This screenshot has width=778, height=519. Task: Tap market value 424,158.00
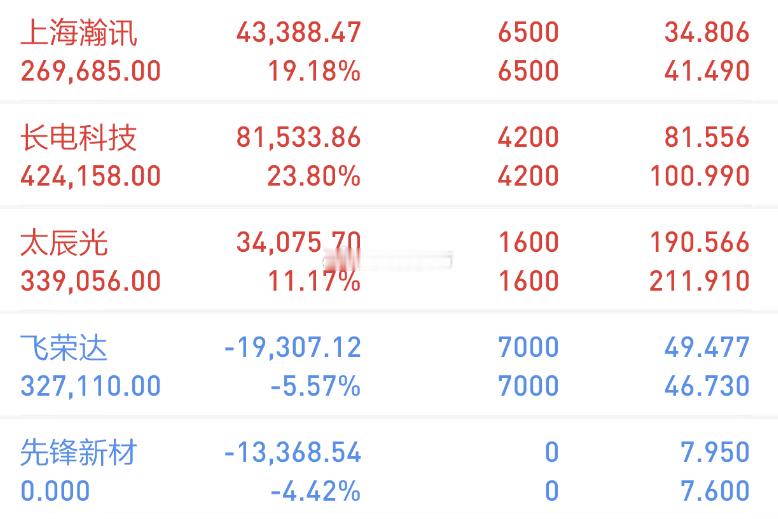click(91, 176)
